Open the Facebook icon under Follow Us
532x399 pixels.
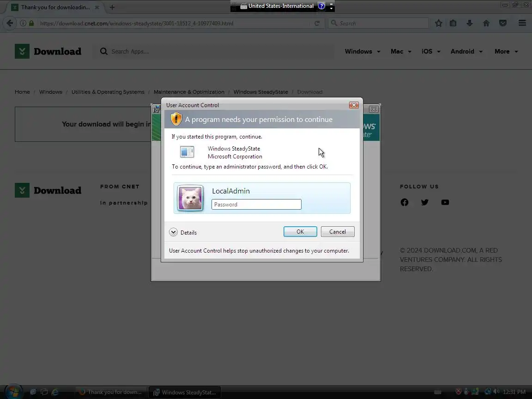pyautogui.click(x=405, y=202)
